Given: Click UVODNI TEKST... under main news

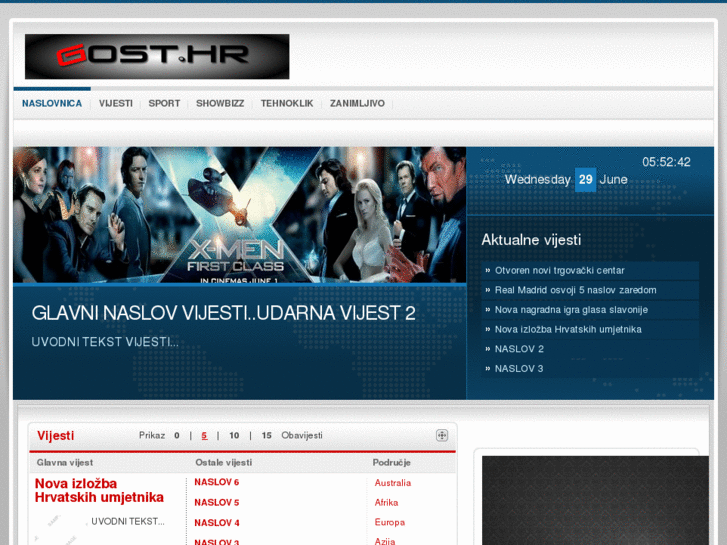Looking at the screenshot, I should coord(128,521).
